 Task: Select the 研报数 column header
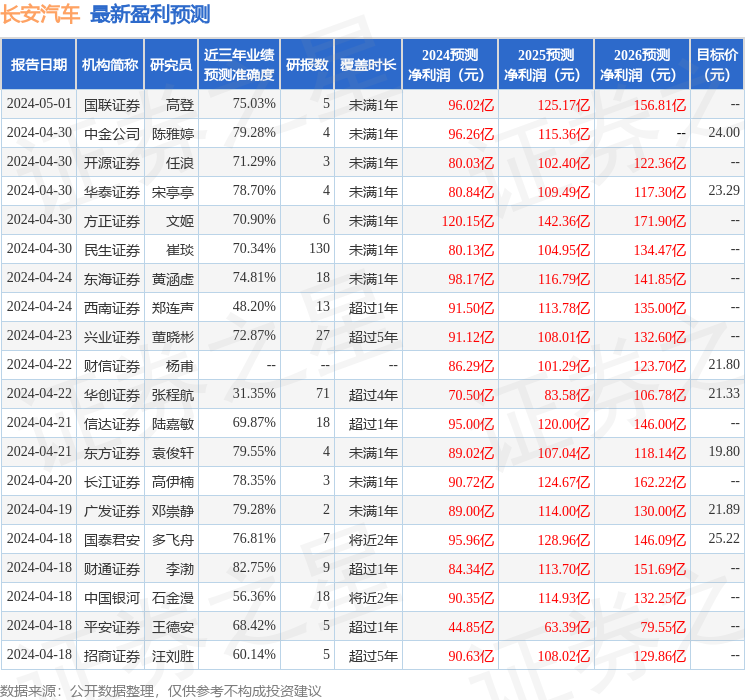tap(307, 65)
